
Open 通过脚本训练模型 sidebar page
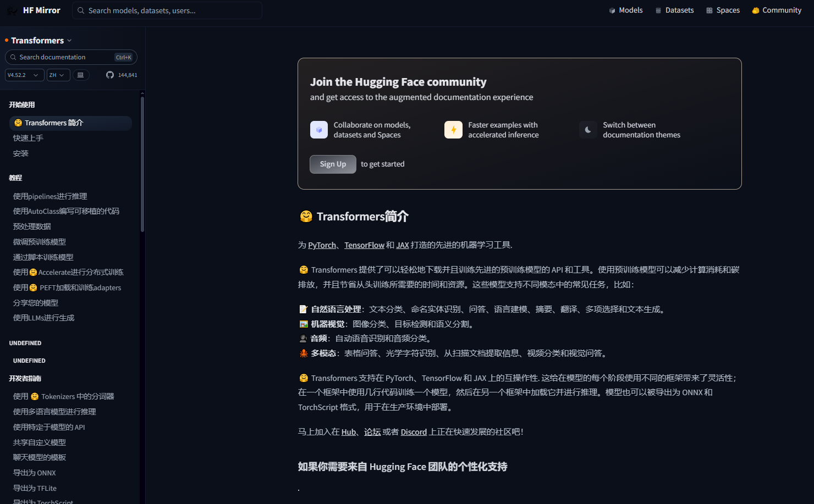point(43,257)
